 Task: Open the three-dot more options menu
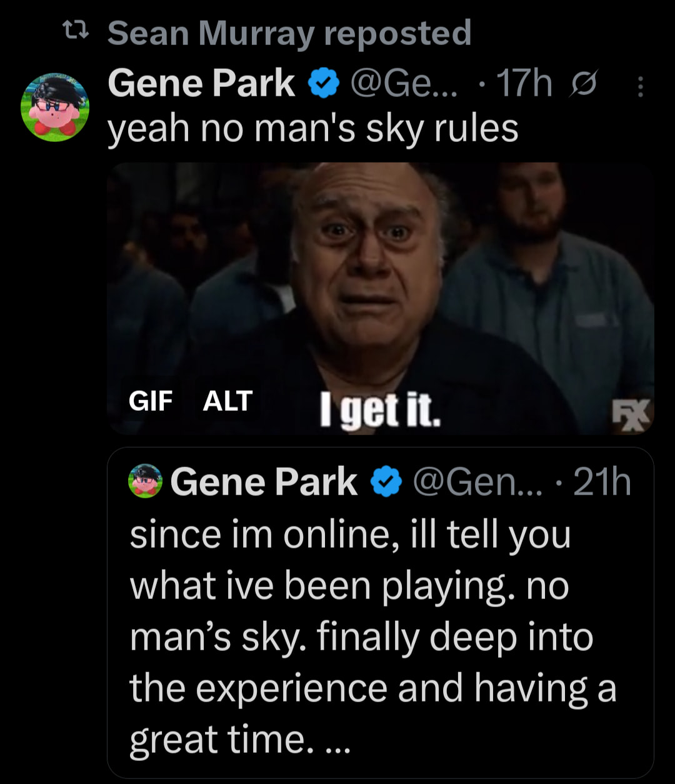[639, 86]
